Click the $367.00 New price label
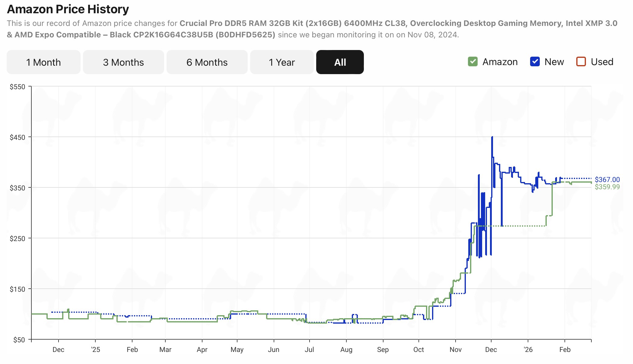Viewport: 633px width, 364px height. click(607, 180)
